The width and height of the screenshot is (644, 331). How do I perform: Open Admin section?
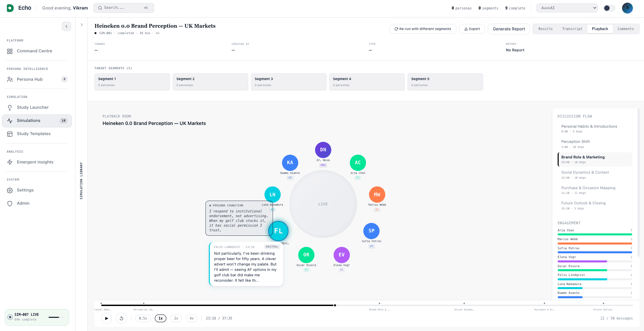tap(37, 203)
